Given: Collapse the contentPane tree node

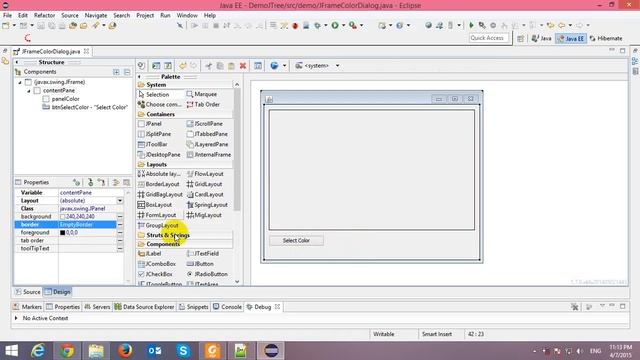Looking at the screenshot, I should point(29,91).
